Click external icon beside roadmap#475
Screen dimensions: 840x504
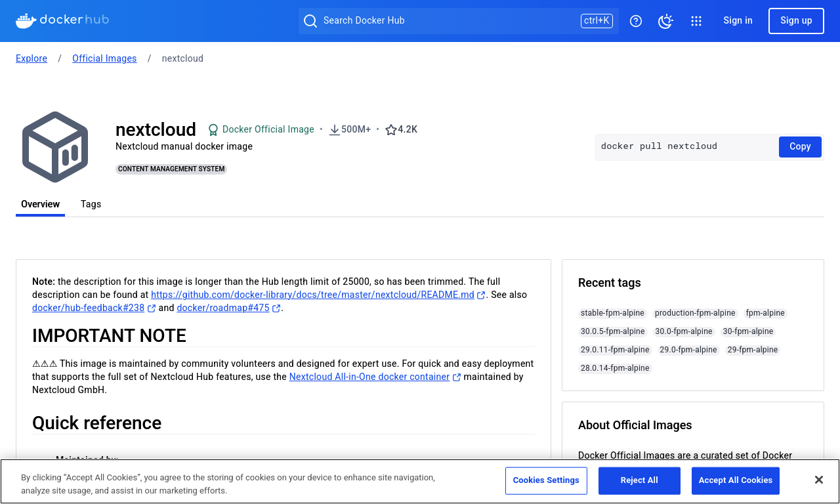pyautogui.click(x=276, y=308)
